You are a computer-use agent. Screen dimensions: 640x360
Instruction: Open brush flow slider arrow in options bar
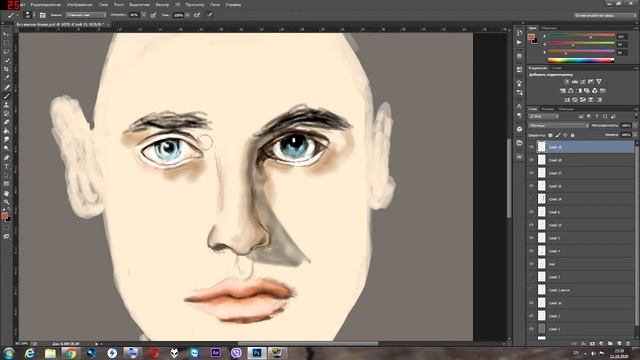tap(187, 15)
